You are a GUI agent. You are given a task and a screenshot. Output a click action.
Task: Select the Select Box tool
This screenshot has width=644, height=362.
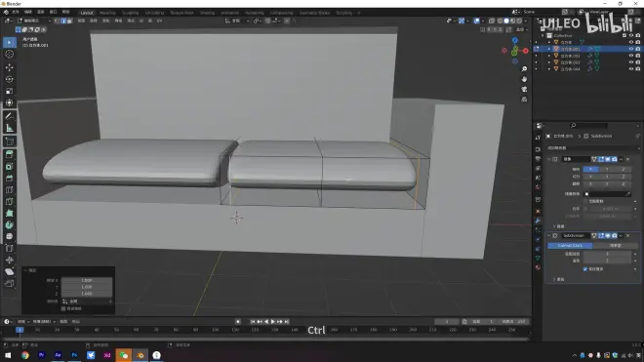click(x=10, y=42)
